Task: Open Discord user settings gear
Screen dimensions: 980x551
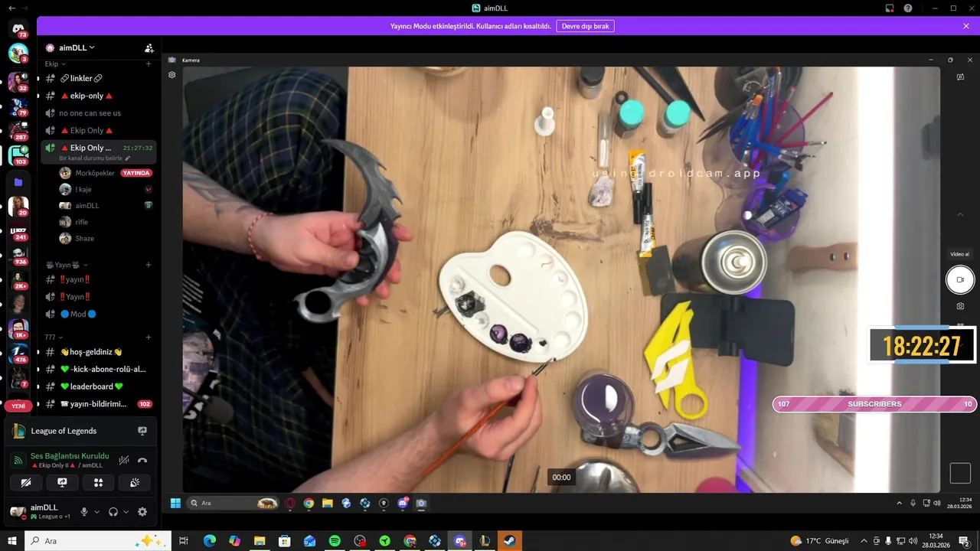Action: coord(142,512)
